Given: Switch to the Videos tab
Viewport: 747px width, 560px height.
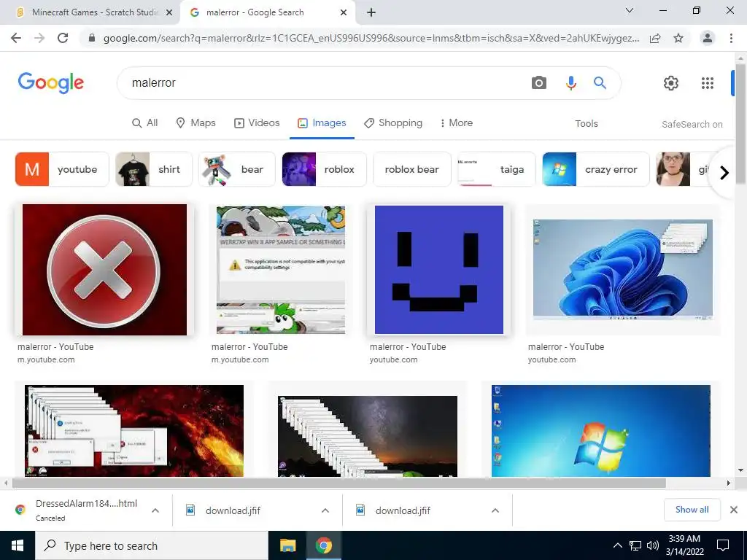Looking at the screenshot, I should coord(257,122).
